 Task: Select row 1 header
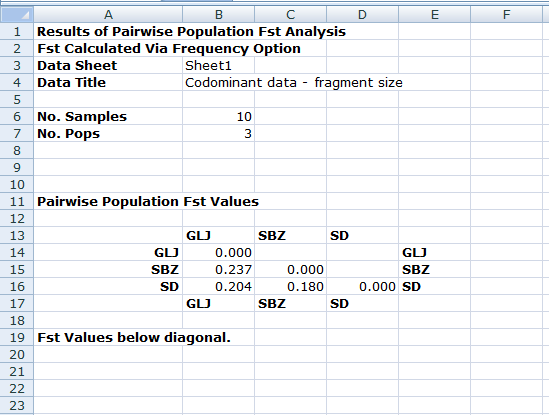pyautogui.click(x=17, y=32)
